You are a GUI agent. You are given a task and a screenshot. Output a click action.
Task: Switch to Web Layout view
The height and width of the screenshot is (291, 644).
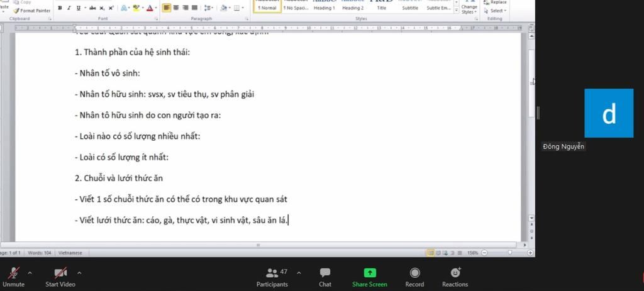pos(445,253)
